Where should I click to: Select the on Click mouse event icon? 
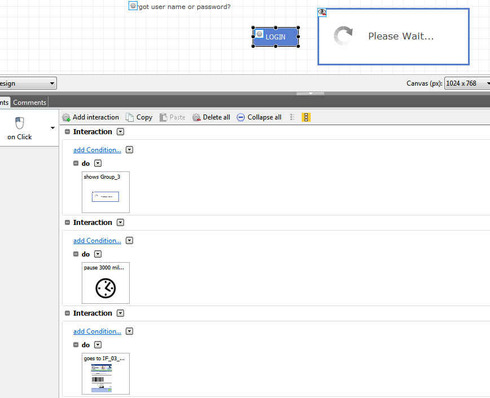(x=20, y=123)
